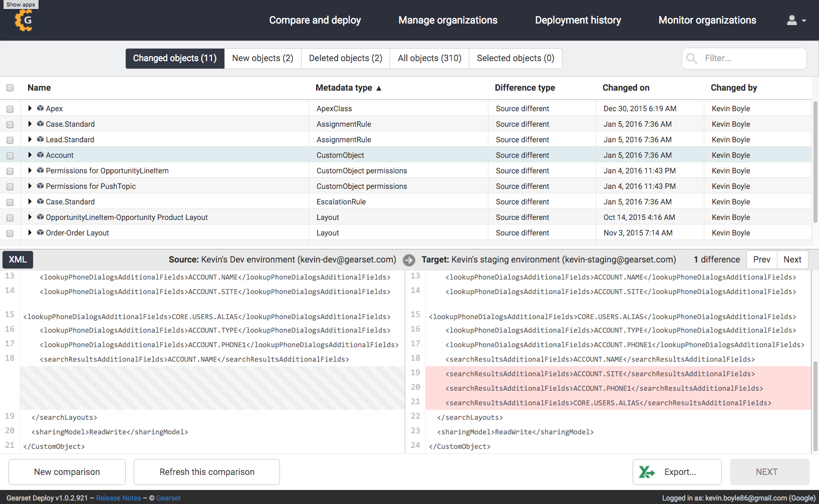Screen dimensions: 819x504
Task: Click into the Filter input field
Action: coord(744,59)
